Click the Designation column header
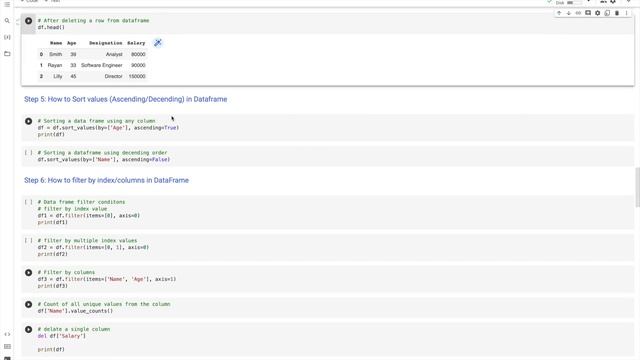 pyautogui.click(x=106, y=43)
